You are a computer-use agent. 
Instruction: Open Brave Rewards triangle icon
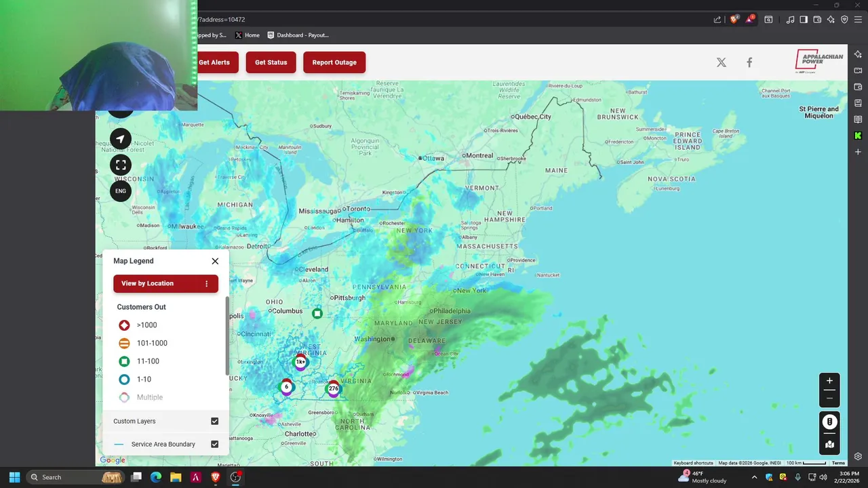coord(749,20)
